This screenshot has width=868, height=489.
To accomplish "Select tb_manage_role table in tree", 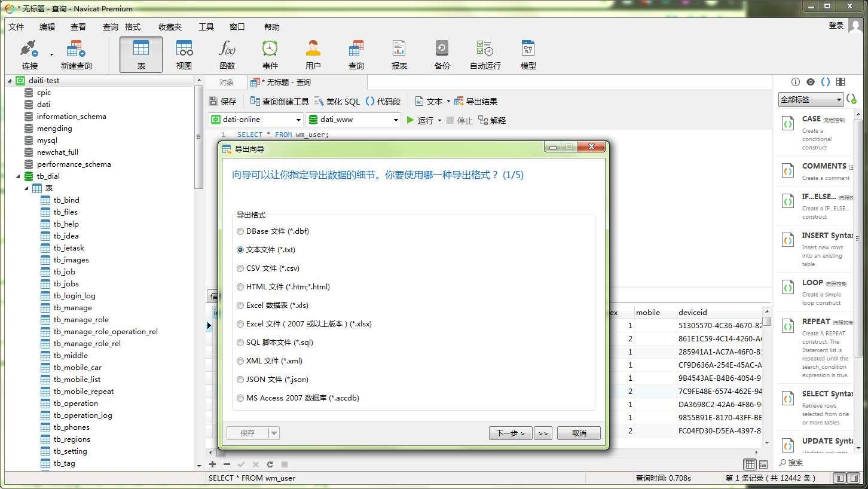I will [x=81, y=320].
